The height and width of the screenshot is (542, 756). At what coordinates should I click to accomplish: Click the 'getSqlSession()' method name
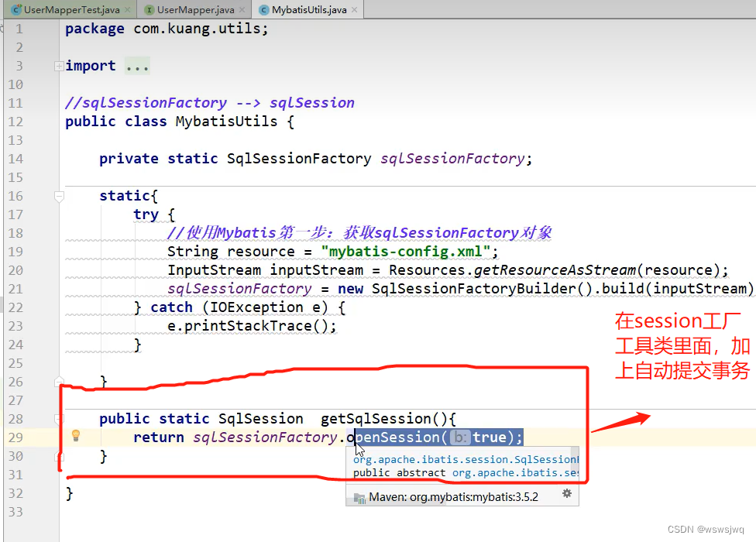(383, 419)
